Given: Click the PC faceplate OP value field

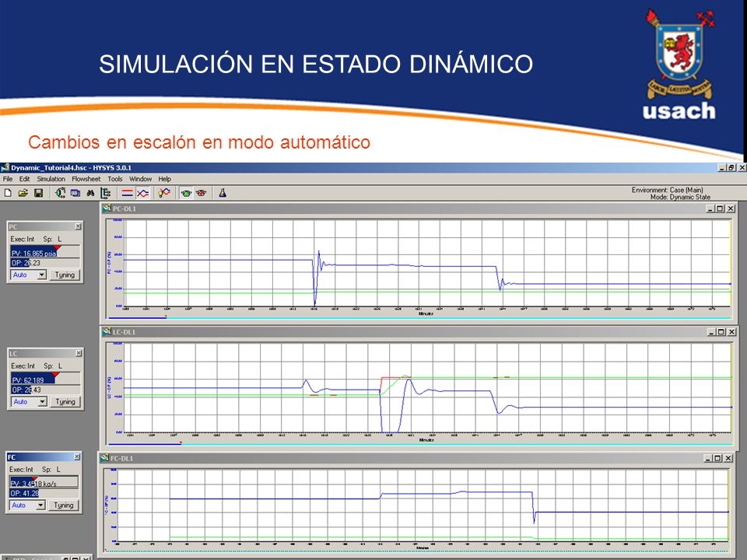Looking at the screenshot, I should pyautogui.click(x=45, y=263).
